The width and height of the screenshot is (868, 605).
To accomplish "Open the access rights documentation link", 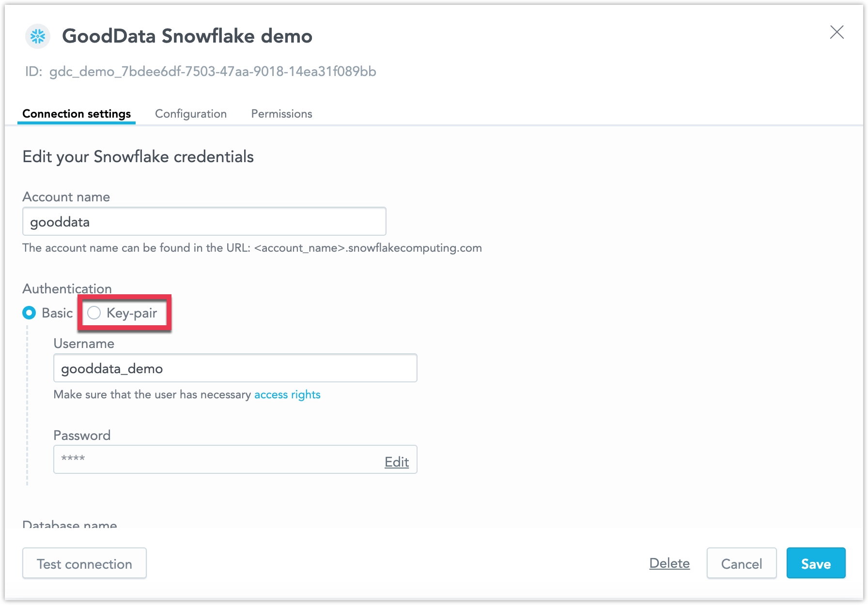I will click(287, 394).
